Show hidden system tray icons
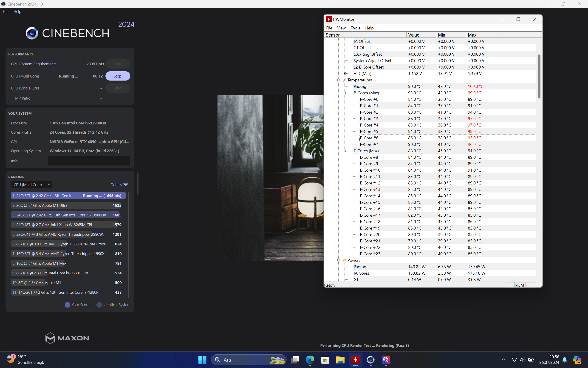The width and height of the screenshot is (588, 368). click(503, 360)
